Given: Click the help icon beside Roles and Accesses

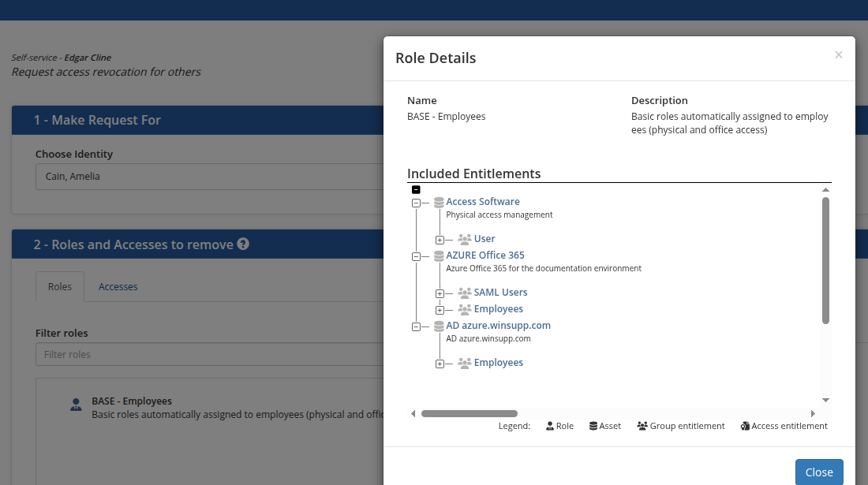Looking at the screenshot, I should click(x=243, y=244).
